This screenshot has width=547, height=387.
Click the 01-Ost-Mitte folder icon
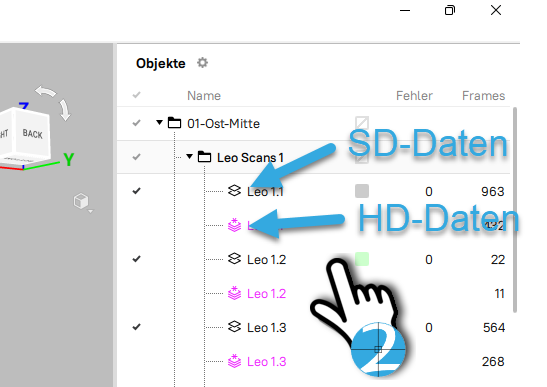pyautogui.click(x=174, y=123)
